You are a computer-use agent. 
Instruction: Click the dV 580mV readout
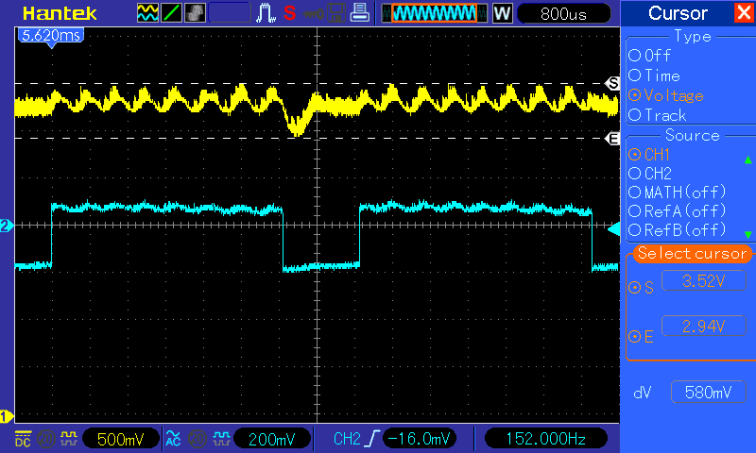pyautogui.click(x=708, y=392)
